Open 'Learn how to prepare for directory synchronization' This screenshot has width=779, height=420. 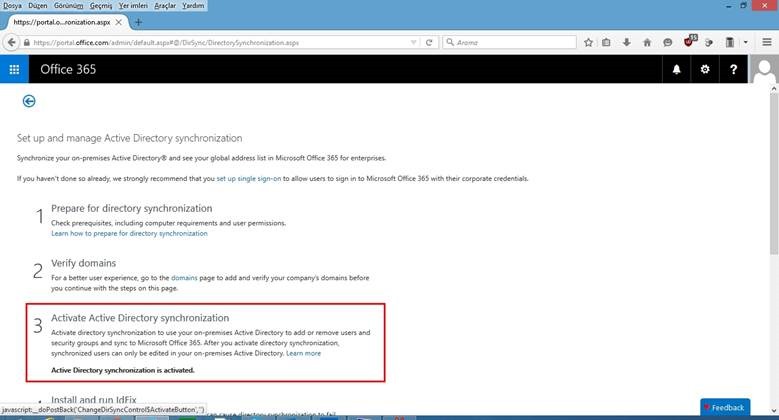(x=129, y=234)
